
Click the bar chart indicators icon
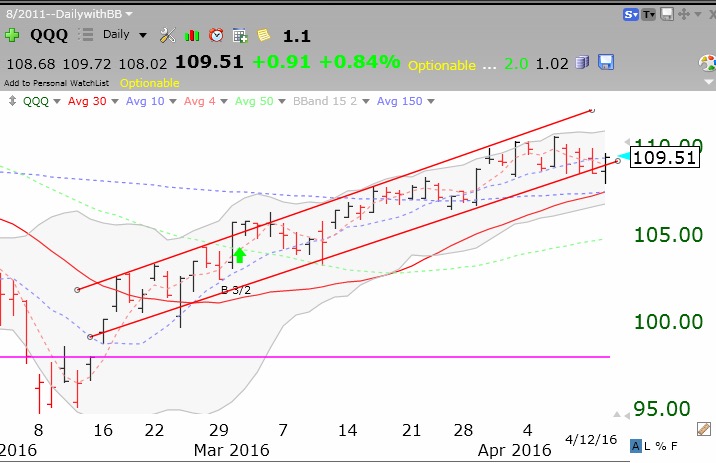(x=190, y=35)
